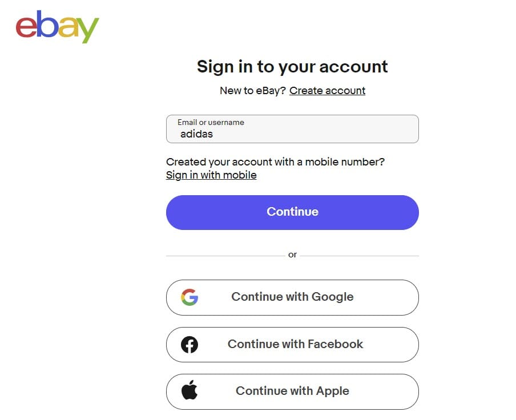Click the Apple logo icon
The height and width of the screenshot is (420, 516).
pos(190,391)
